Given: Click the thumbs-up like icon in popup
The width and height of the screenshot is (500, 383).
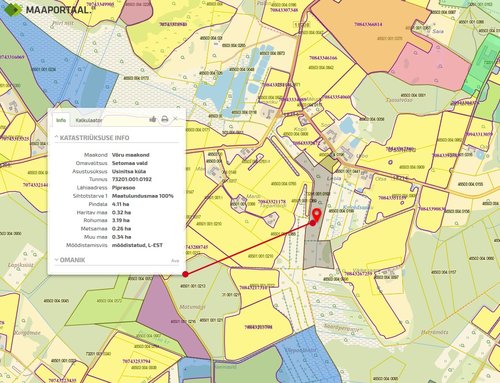Looking at the screenshot, I should pos(153,119).
